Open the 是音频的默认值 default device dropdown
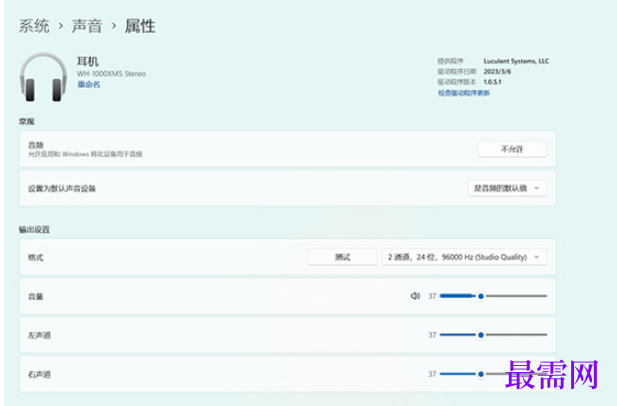This screenshot has height=406, width=617. point(507,188)
